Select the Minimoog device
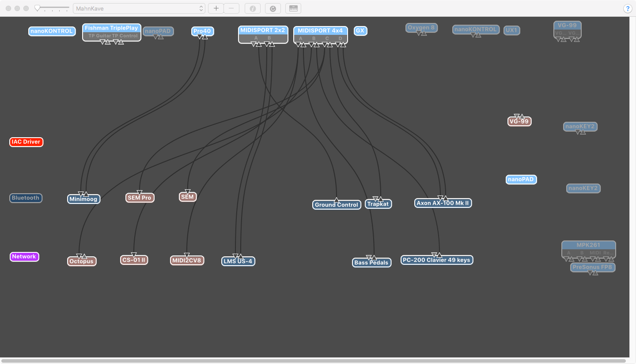 pyautogui.click(x=83, y=199)
